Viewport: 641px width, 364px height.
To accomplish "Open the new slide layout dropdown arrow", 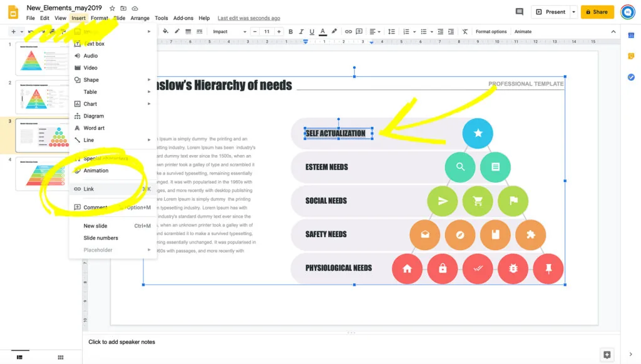I will click(x=22, y=31).
